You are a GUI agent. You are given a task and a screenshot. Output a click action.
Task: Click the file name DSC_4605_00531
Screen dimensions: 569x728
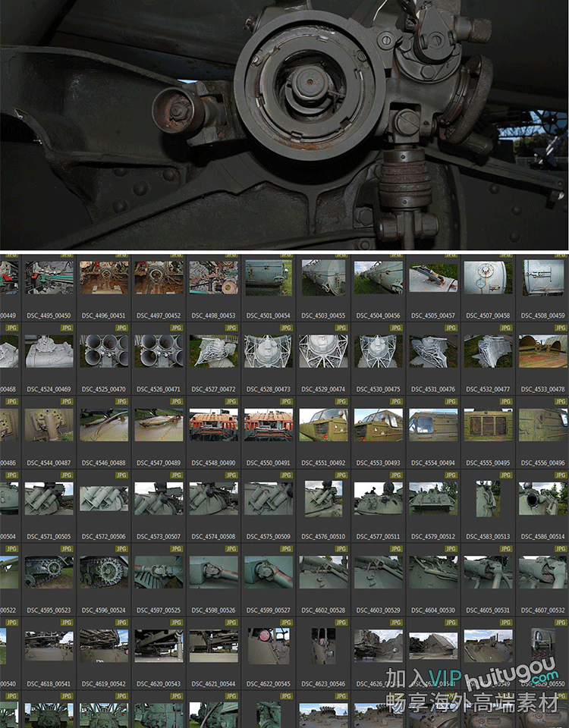click(x=488, y=610)
